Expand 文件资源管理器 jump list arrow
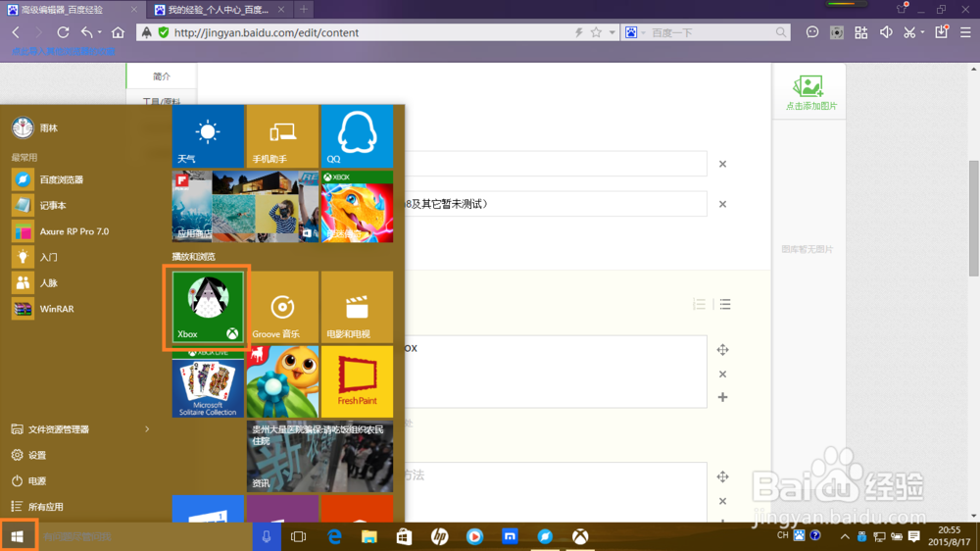 pyautogui.click(x=148, y=429)
